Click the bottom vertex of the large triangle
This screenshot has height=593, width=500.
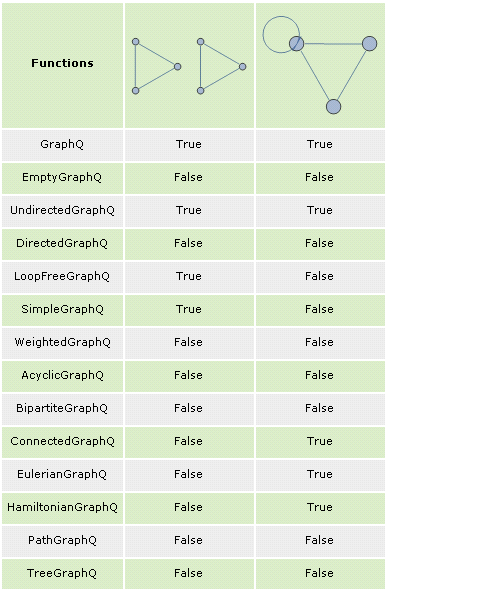333,107
